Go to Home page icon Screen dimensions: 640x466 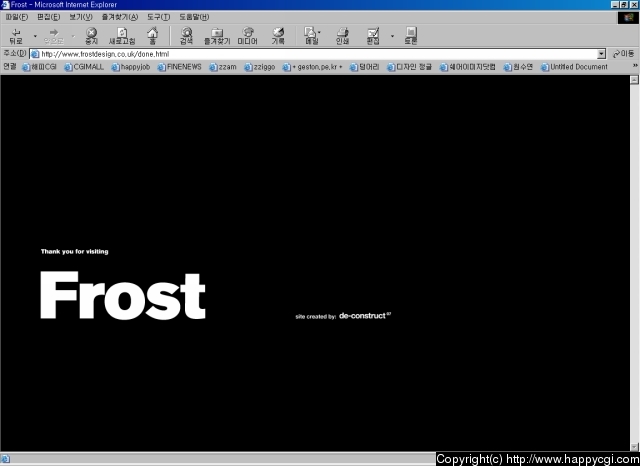(153, 36)
